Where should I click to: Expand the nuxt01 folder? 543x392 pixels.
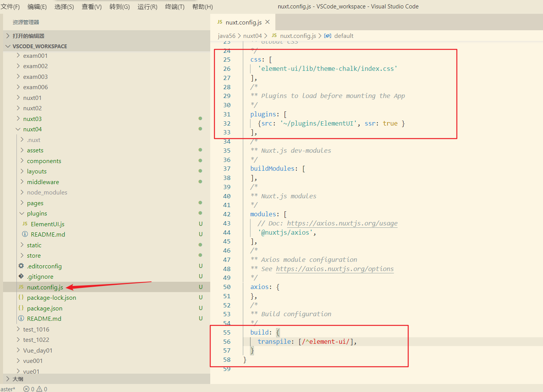pos(18,98)
